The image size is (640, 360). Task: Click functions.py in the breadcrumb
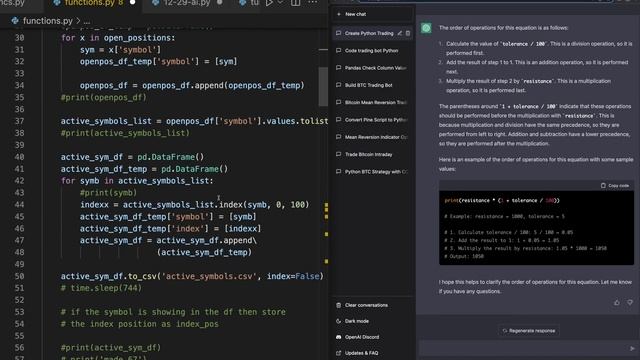tap(47, 21)
